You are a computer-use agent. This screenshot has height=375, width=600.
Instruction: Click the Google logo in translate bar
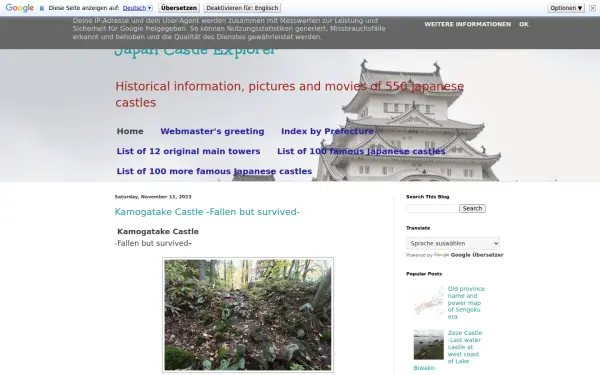pyautogui.click(x=20, y=8)
